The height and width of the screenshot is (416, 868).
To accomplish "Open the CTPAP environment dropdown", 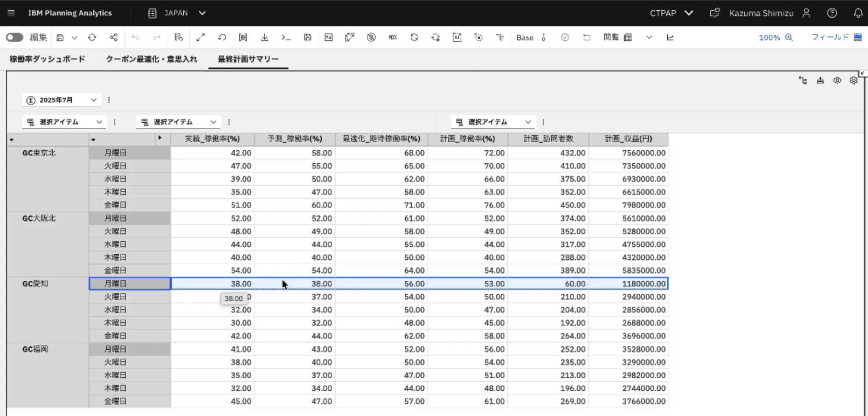I will (671, 13).
